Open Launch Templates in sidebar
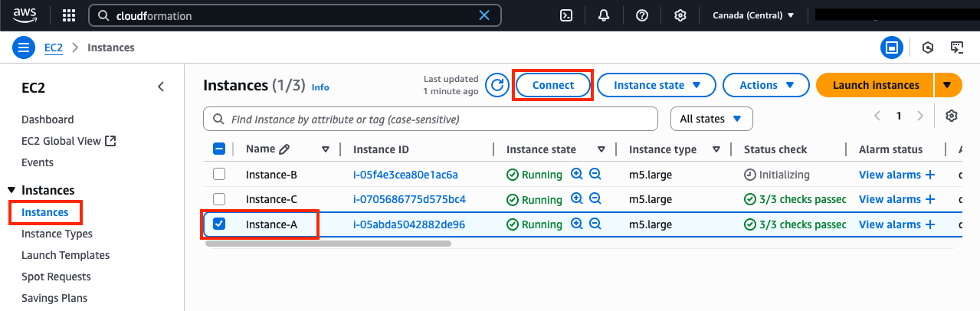Screen dimensions: 980x311 (65, 255)
